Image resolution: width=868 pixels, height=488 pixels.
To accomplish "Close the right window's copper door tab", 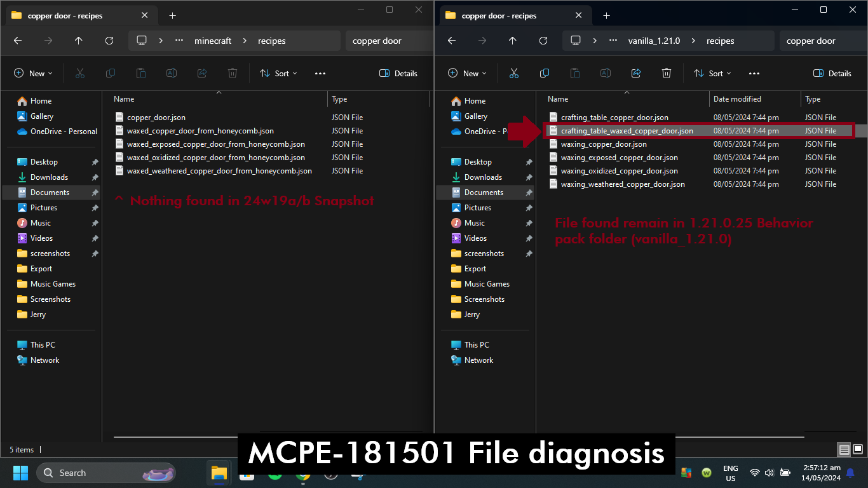I will pos(579,16).
